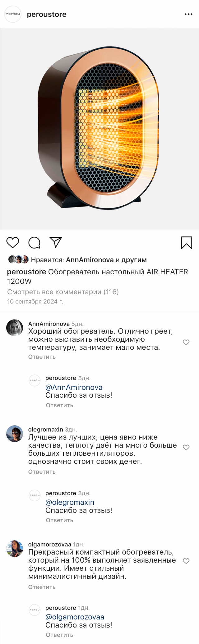Open comments via the speech bubble icon
Image resolution: width=199 pixels, height=644 pixels.
coord(34,243)
